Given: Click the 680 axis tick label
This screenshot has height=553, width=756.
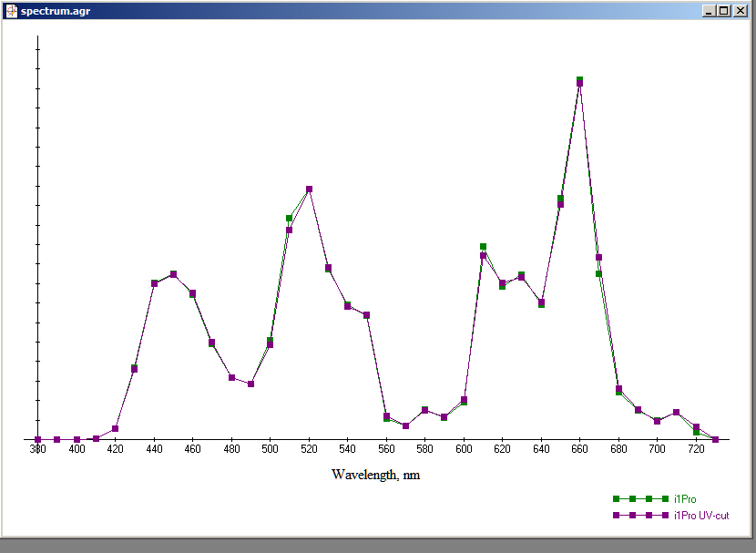Looking at the screenshot, I should coord(618,449).
